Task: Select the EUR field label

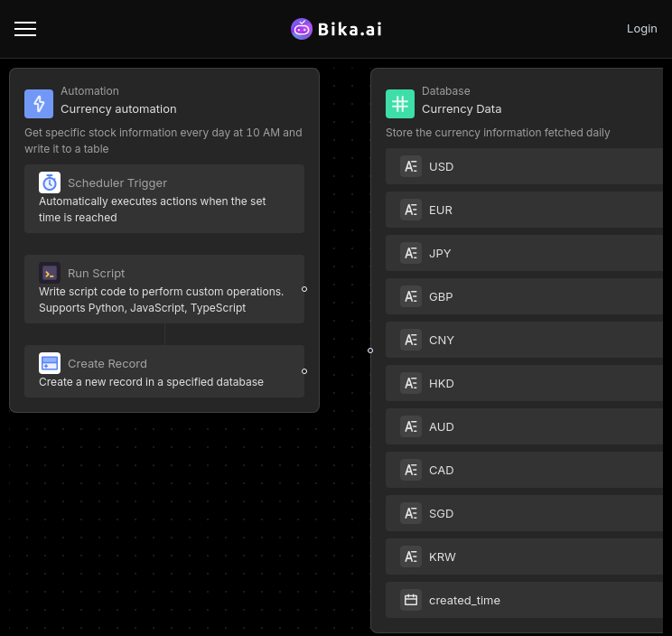Action: 441,210
